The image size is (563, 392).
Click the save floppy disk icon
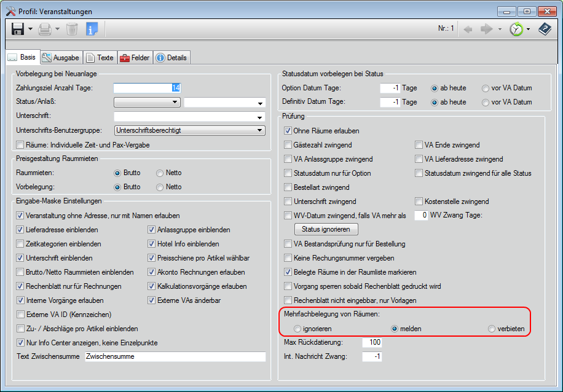click(x=18, y=29)
